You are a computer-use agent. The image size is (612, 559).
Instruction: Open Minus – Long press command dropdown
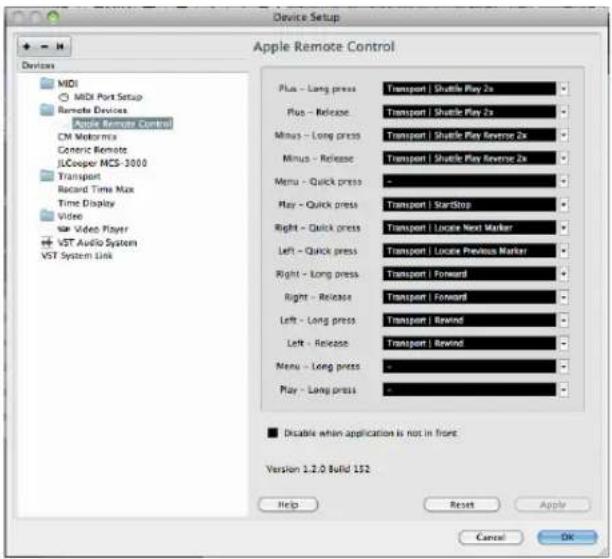click(x=564, y=135)
